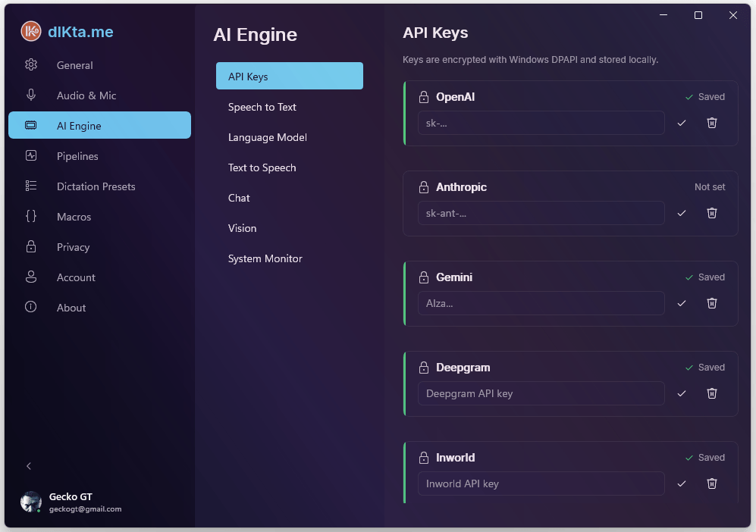This screenshot has width=756, height=532.
Task: Click the lock icon beside Anthropic
Action: point(423,187)
